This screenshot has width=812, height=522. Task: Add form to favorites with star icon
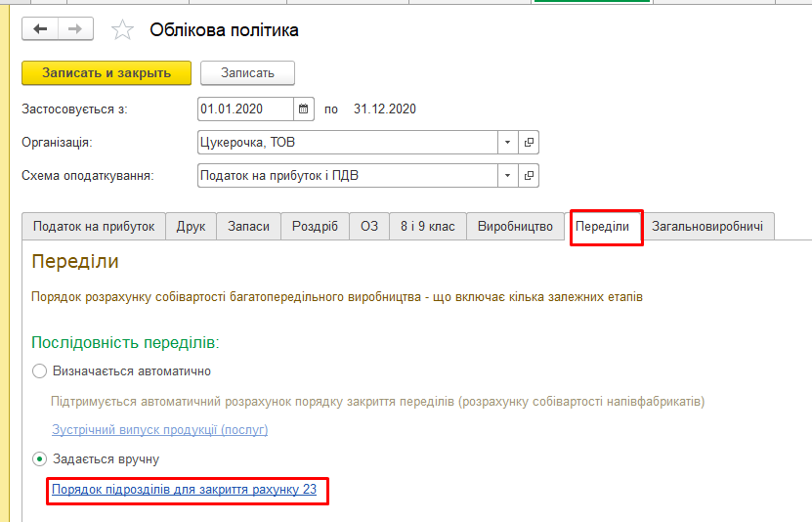tap(122, 30)
